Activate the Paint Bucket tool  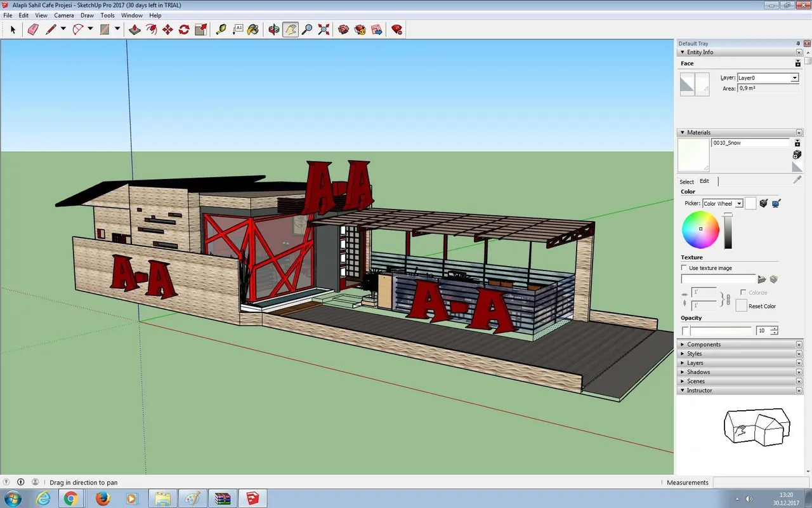click(252, 29)
